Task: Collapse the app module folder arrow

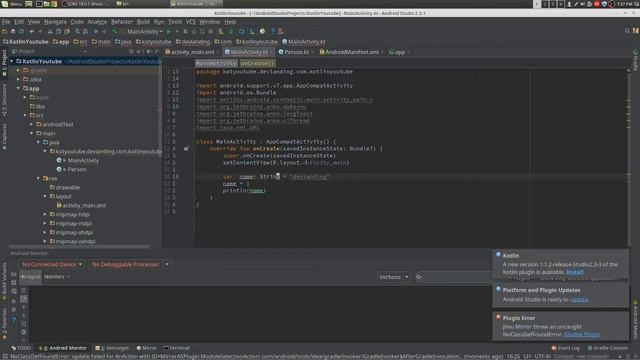Action: pyautogui.click(x=18, y=88)
